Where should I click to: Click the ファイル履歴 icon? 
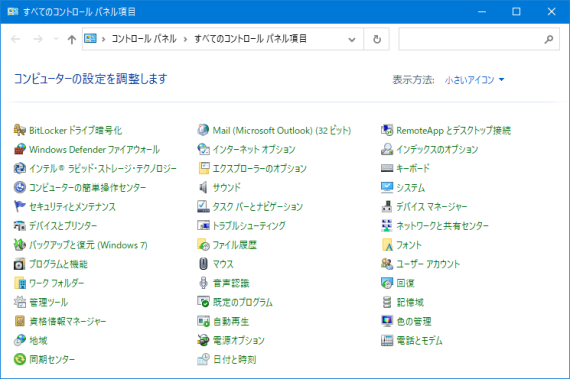tap(203, 245)
